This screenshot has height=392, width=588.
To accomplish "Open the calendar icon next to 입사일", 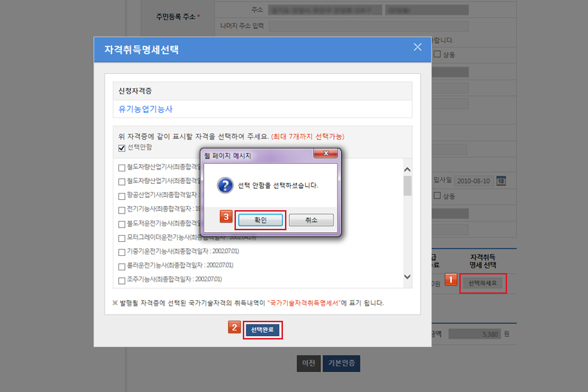I will [x=501, y=181].
